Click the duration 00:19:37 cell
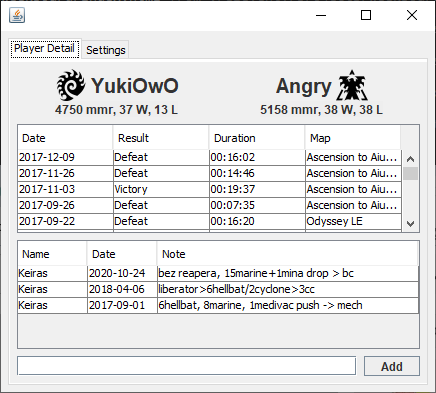 [257, 189]
